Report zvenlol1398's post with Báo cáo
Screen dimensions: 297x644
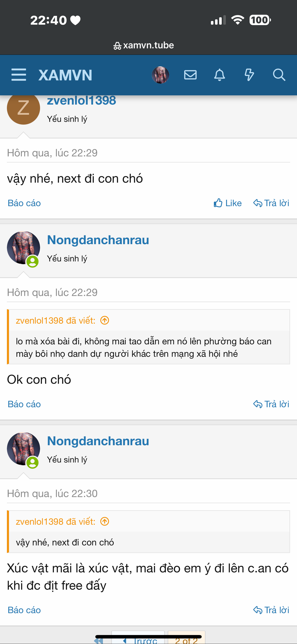[24, 203]
